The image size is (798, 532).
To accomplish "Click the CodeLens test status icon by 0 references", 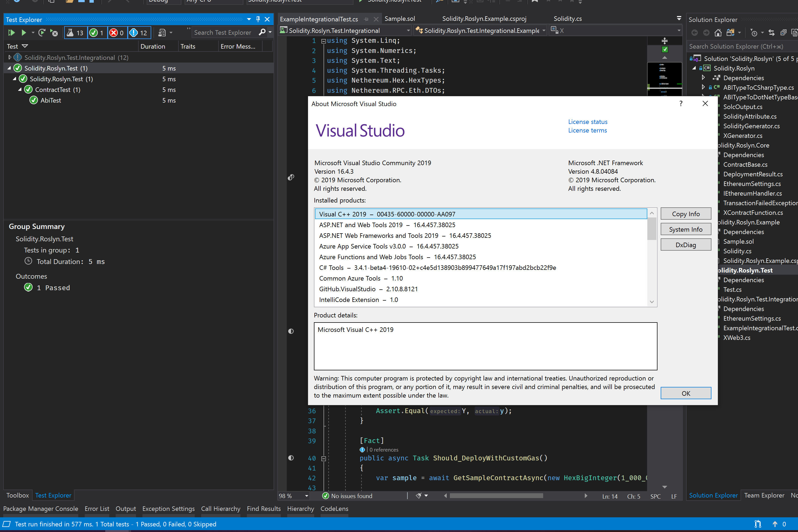I will pyautogui.click(x=362, y=449).
